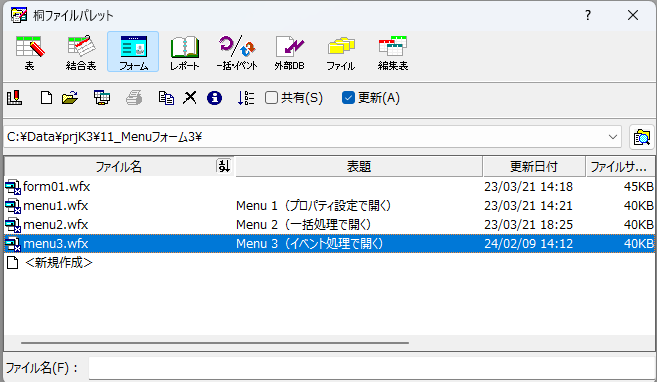657x382 pixels.
Task: Select the 一括・イベント file type icon
Action: click(237, 52)
